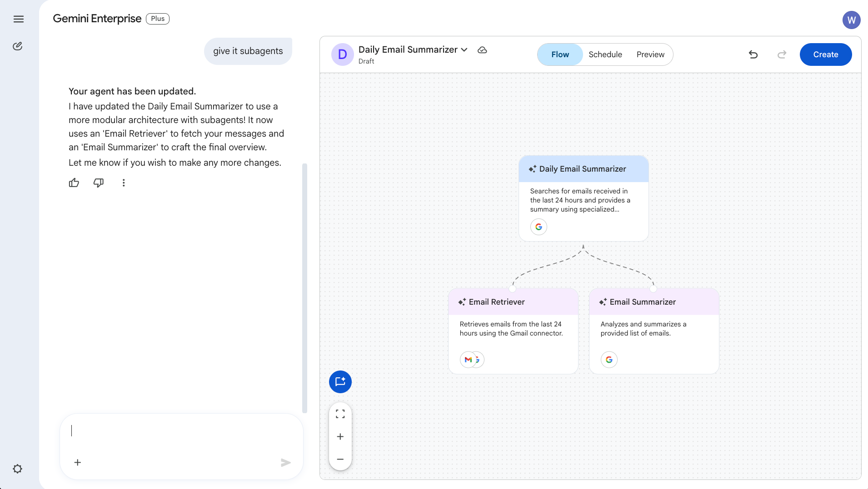Click the Plus plan badge
The height and width of the screenshot is (489, 868).
[x=158, y=19]
